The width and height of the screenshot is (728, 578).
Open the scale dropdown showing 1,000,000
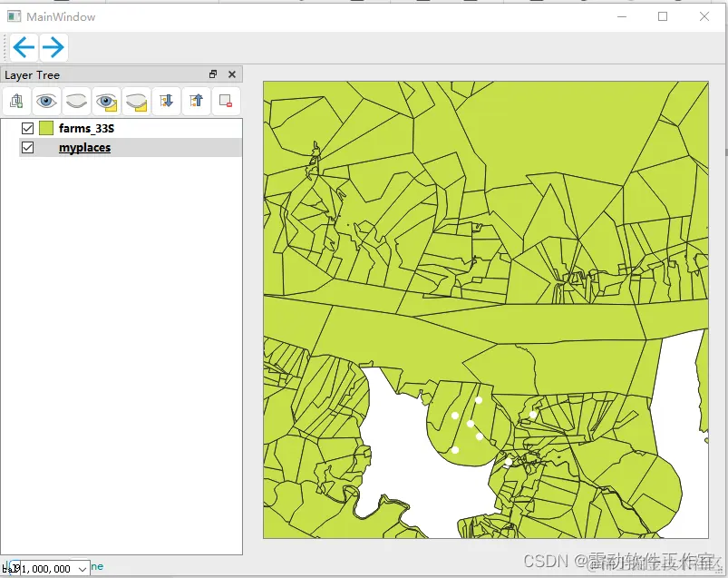coord(83,569)
